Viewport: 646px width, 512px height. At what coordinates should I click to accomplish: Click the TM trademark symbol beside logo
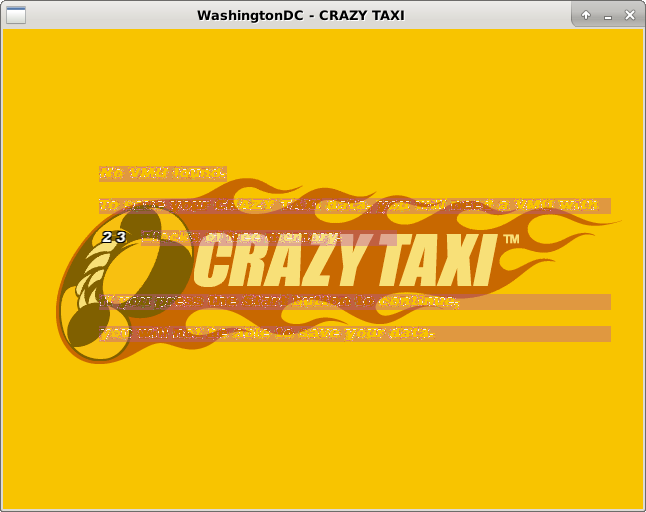coord(512,239)
